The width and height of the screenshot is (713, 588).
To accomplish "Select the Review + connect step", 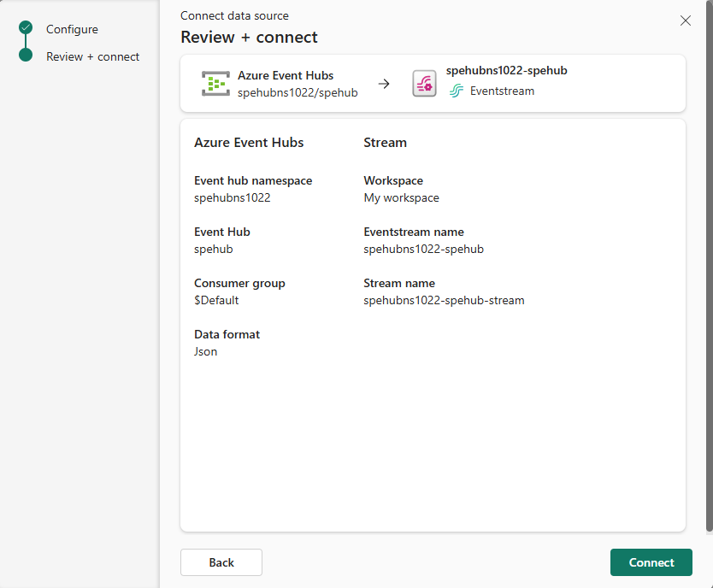I will tap(93, 56).
